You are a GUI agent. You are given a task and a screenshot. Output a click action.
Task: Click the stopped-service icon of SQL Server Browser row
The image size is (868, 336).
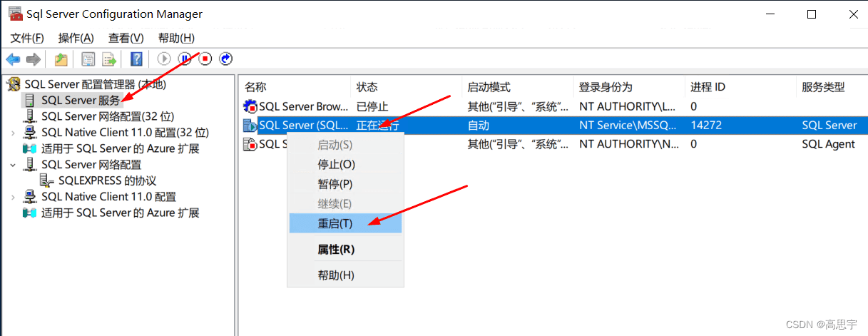[250, 107]
